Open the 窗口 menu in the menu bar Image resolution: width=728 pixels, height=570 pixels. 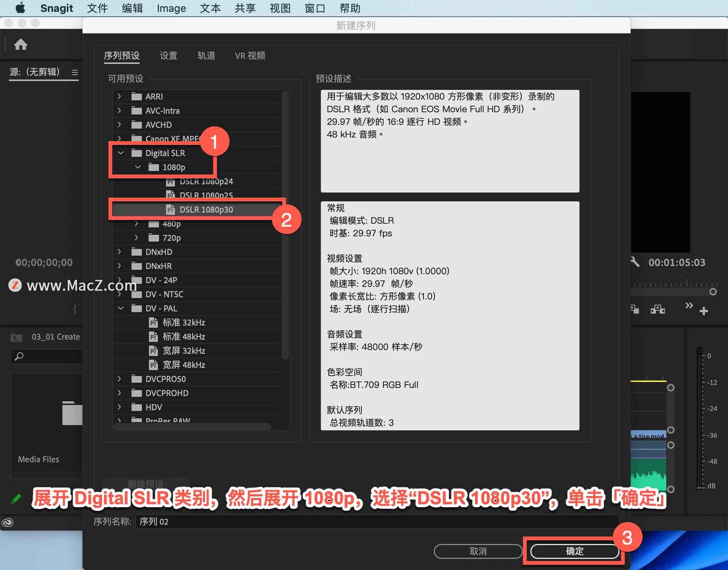[x=314, y=8]
